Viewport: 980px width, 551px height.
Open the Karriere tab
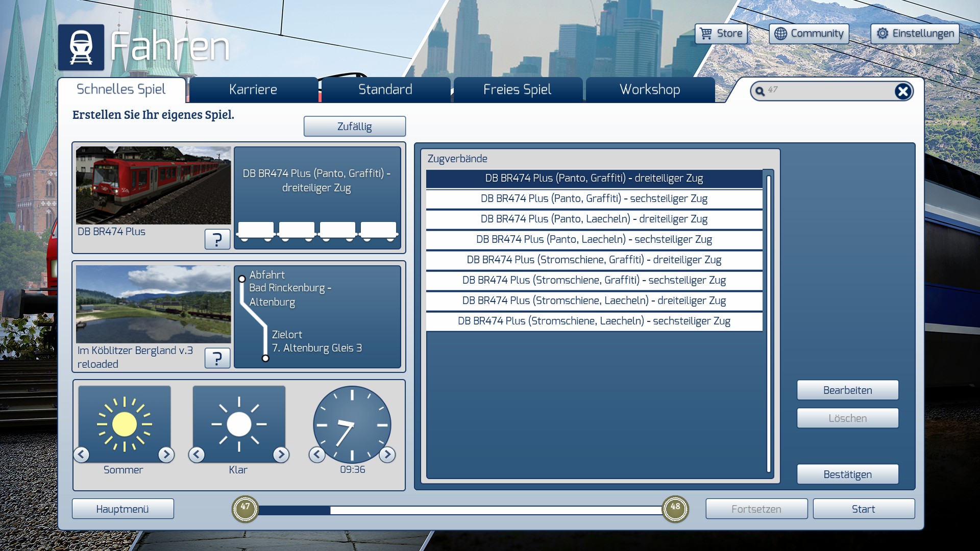[253, 90]
